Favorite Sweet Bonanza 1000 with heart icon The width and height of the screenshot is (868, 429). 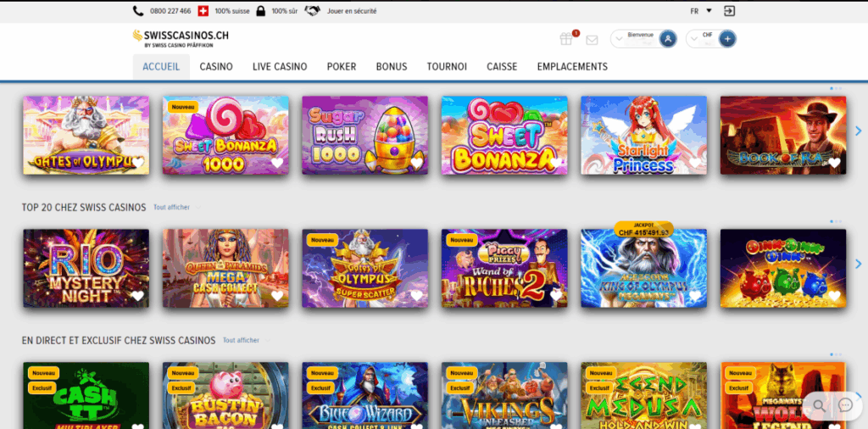[277, 163]
